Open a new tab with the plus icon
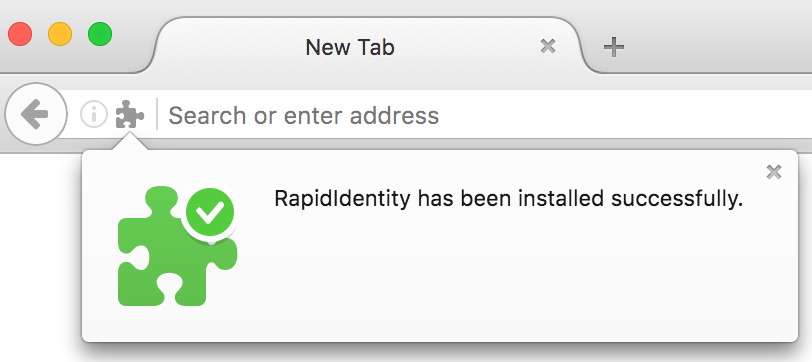The image size is (812, 362). click(x=614, y=47)
